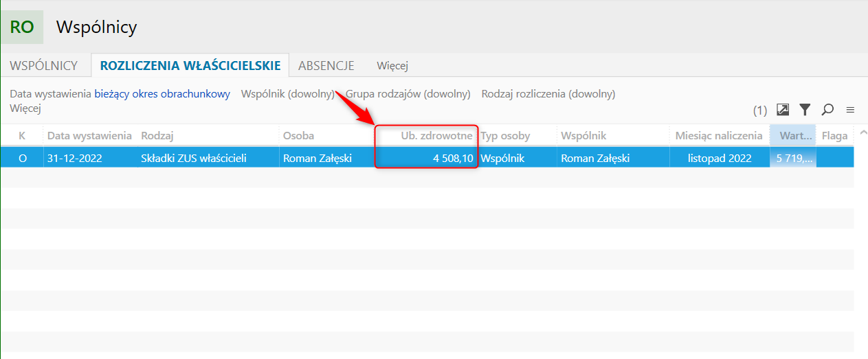The width and height of the screenshot is (868, 359).
Task: Change the bieżący okres obrachunkowy date filter
Action: tap(162, 94)
